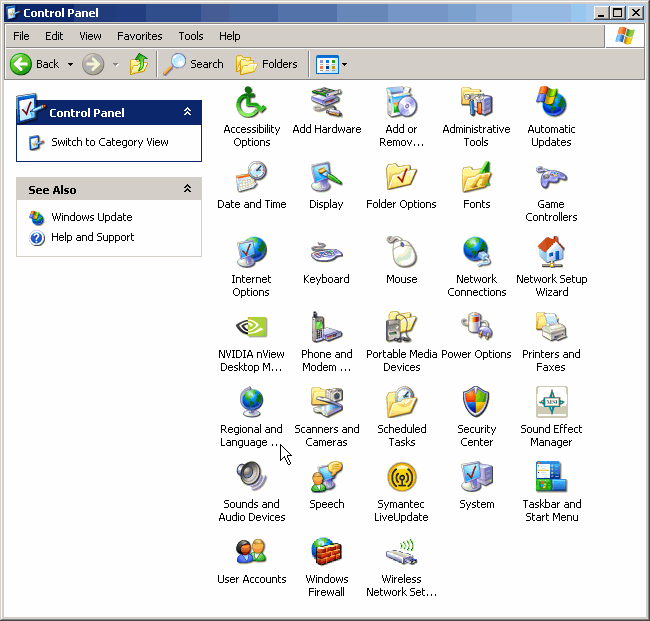Open Accessibility Options icon
650x621 pixels.
[x=251, y=102]
